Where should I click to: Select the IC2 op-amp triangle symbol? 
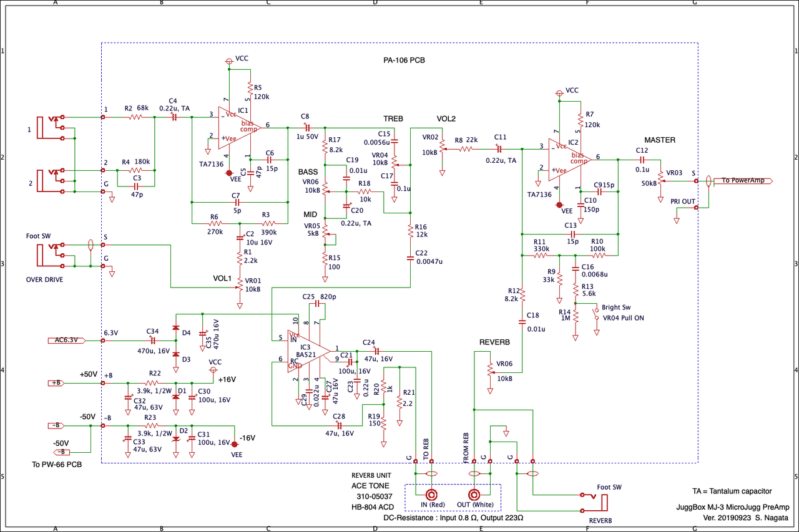pos(571,158)
